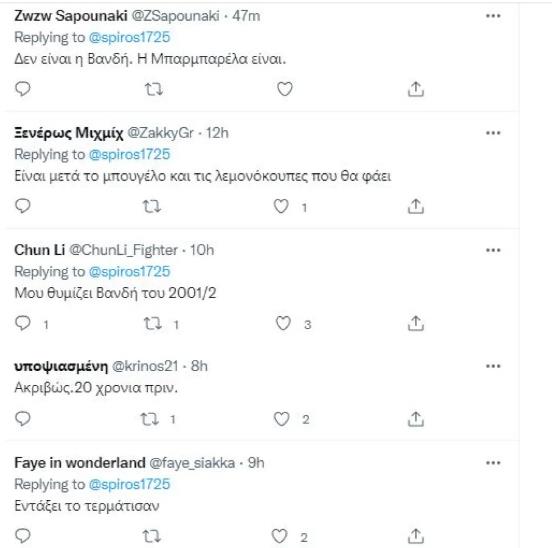This screenshot has height=548, width=552.
Task: Share Zwzw Sapounaki's tweet
Action: (416, 89)
